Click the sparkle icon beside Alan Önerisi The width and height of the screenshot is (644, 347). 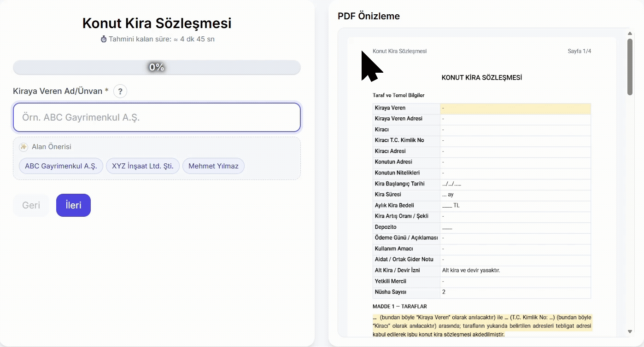[23, 147]
